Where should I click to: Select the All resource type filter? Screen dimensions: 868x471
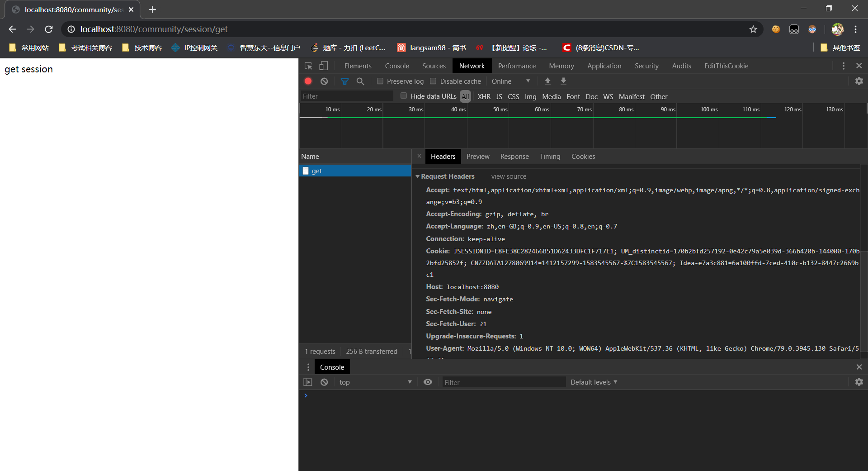pyautogui.click(x=465, y=96)
